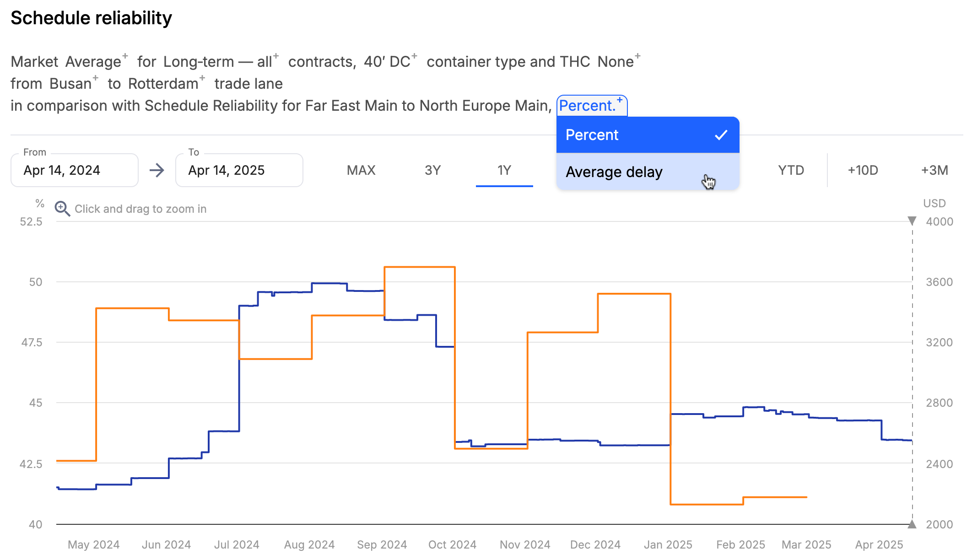Switch to the MAX time range
The image size is (972, 560).
coord(361,170)
